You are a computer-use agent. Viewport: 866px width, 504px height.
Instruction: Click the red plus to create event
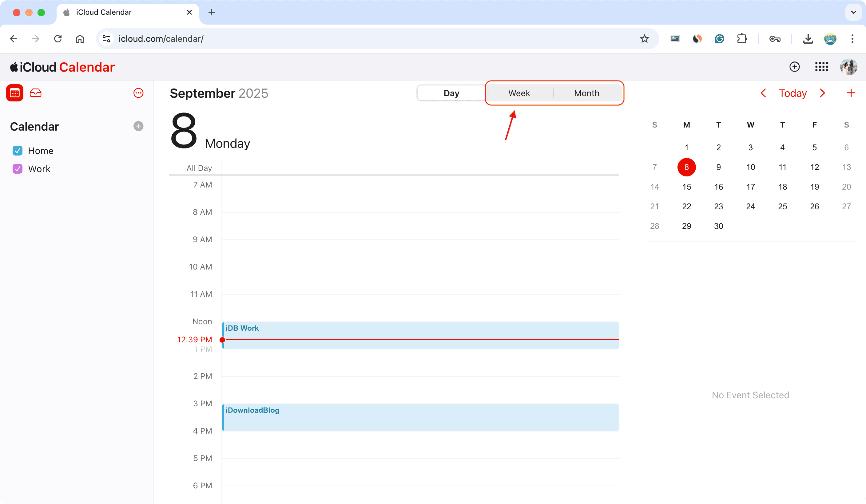[x=851, y=93]
